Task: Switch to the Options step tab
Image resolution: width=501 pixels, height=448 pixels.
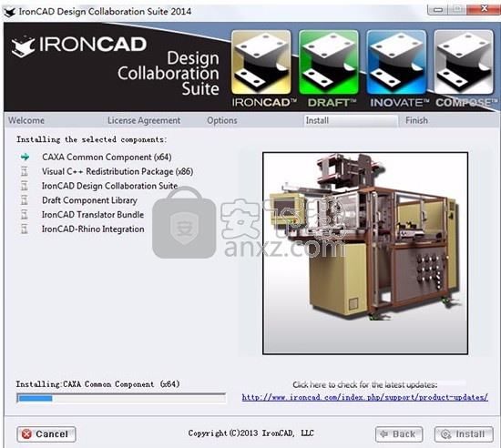Action: (222, 120)
